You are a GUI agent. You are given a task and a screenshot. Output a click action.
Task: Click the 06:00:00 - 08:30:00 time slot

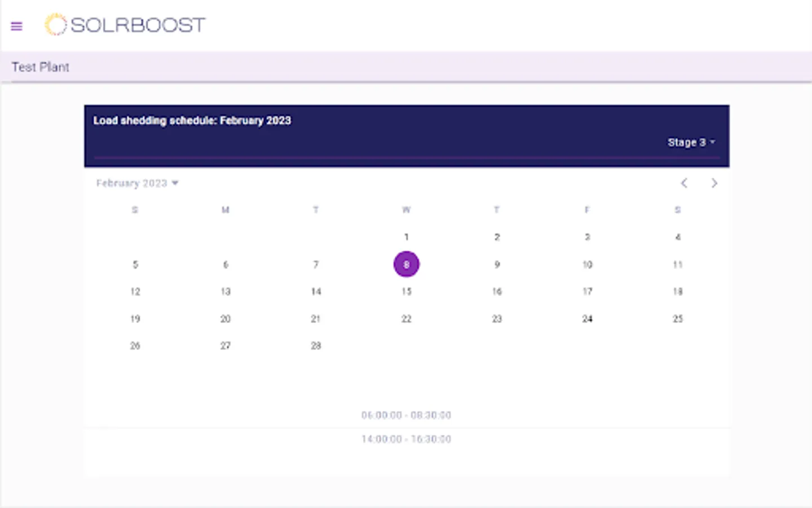pos(406,415)
